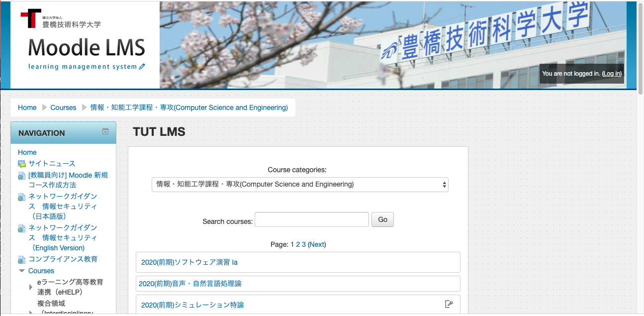644x316 pixels.
Task: Click Courses in navigation tree
Action: [x=41, y=271]
